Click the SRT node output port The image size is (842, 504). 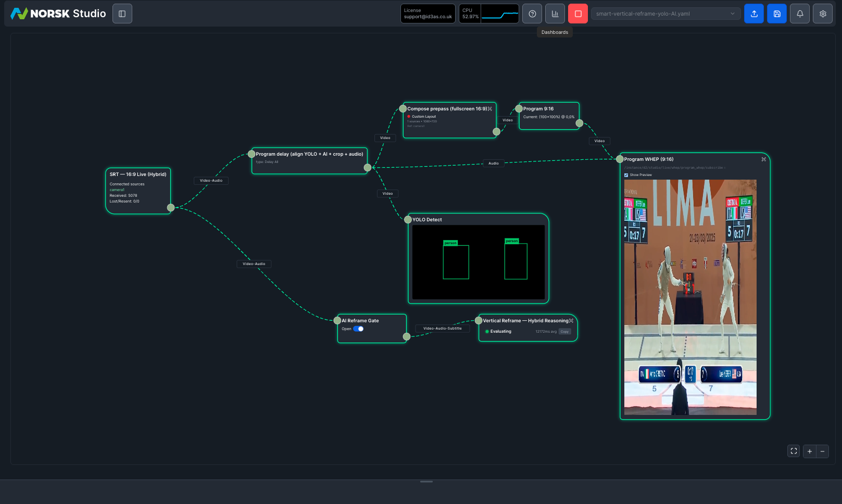[171, 208]
